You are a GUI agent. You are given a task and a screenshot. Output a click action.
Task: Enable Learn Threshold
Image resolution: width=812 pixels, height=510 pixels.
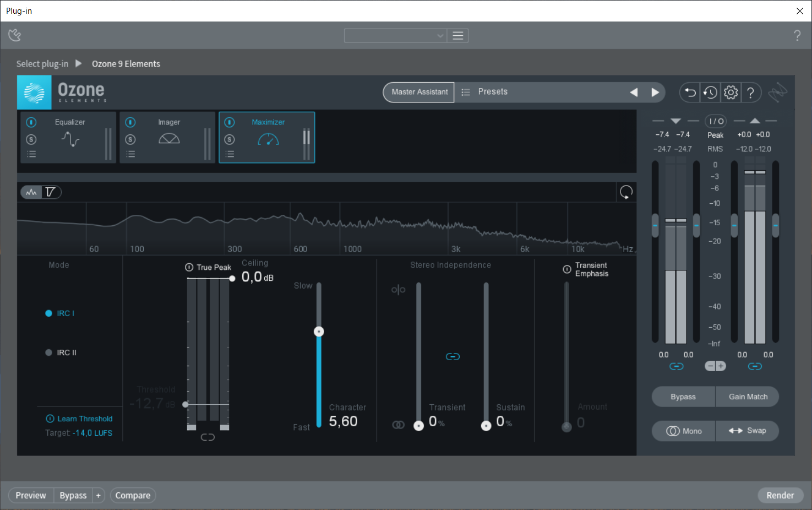pyautogui.click(x=79, y=419)
